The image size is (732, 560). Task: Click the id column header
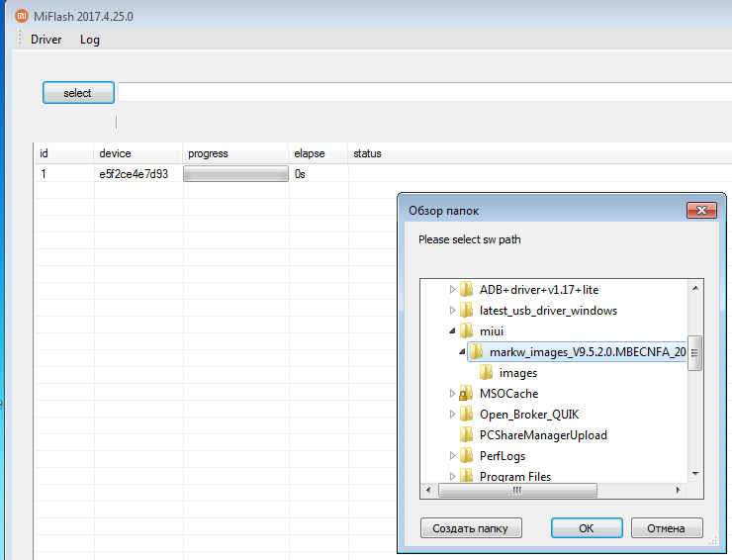pos(63,153)
